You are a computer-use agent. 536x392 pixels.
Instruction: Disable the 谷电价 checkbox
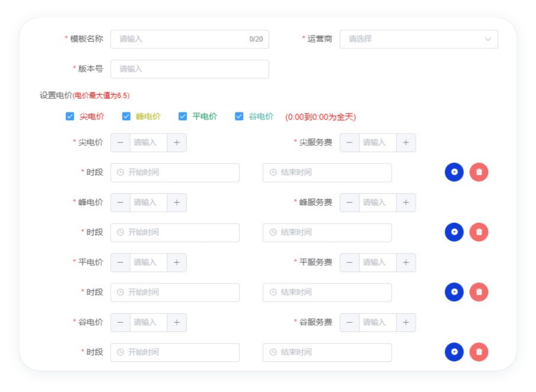coord(239,117)
